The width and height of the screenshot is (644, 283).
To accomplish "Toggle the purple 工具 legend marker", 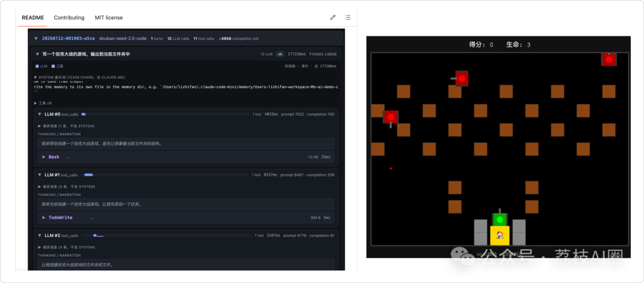I will pos(53,66).
